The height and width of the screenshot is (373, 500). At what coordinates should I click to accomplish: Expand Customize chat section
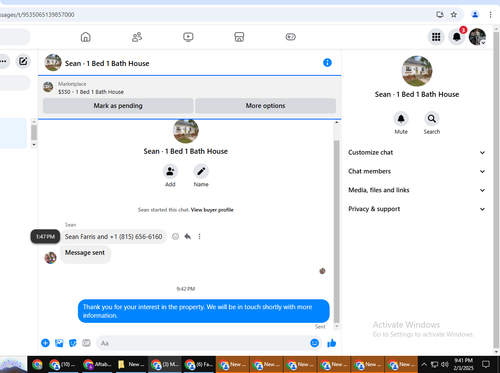point(416,152)
